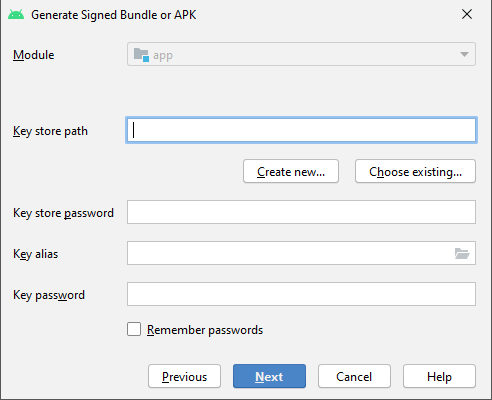This screenshot has height=400, width=492.
Task: Select the Key password input field
Action: (301, 294)
